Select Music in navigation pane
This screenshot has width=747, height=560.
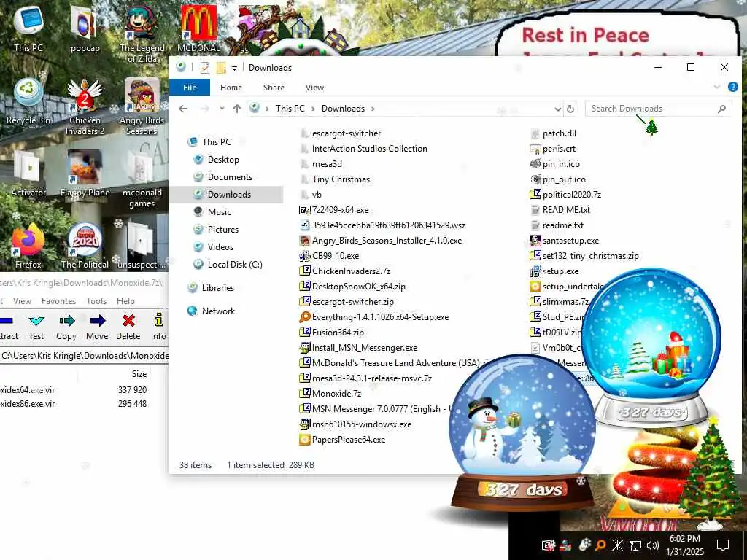pos(219,212)
